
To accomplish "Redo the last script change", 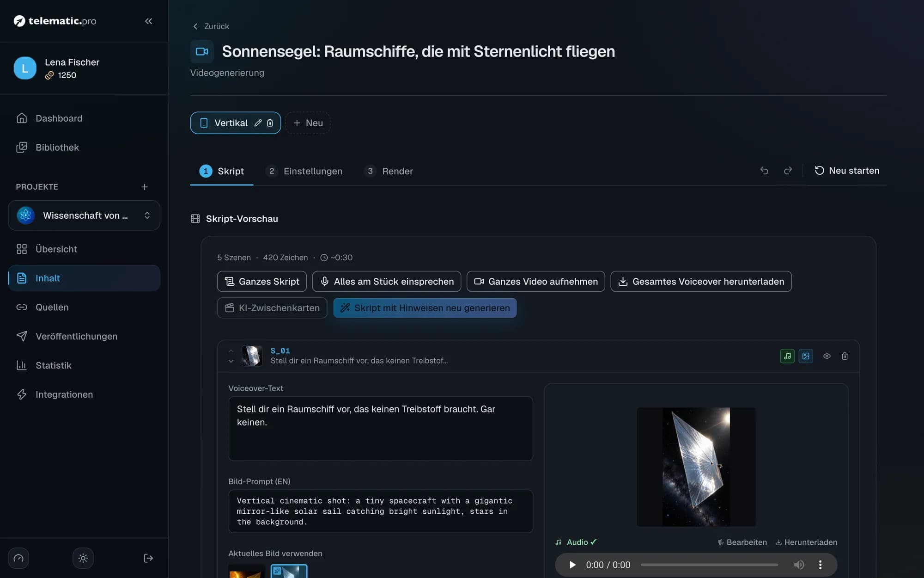I will tap(788, 171).
